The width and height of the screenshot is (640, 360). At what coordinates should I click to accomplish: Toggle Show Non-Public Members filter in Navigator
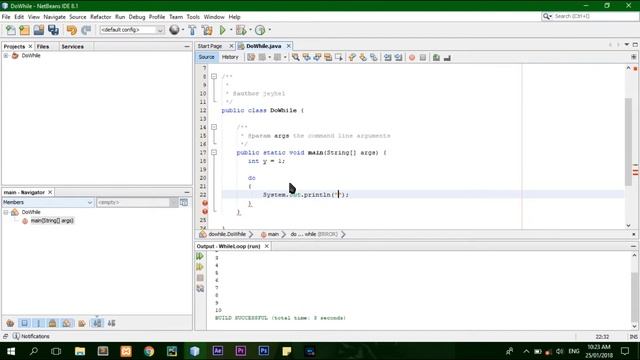[x=52, y=323]
